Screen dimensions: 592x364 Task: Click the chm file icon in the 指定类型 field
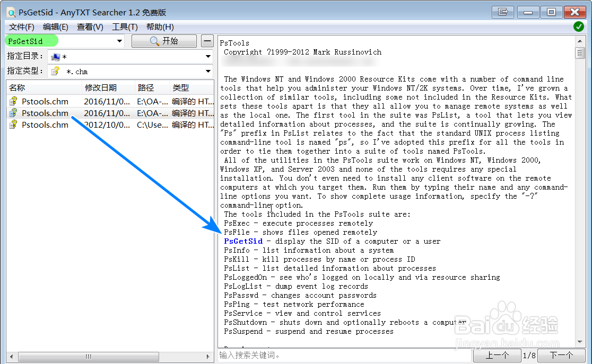(56, 72)
